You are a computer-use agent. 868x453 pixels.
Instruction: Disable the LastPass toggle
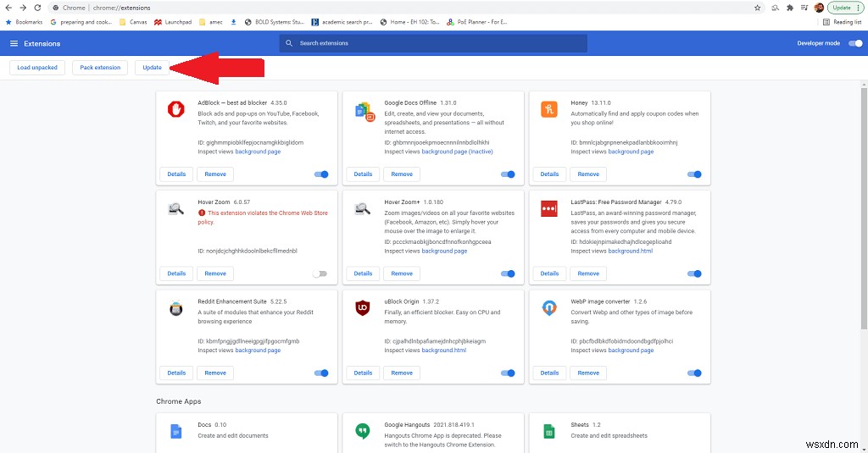click(x=694, y=273)
